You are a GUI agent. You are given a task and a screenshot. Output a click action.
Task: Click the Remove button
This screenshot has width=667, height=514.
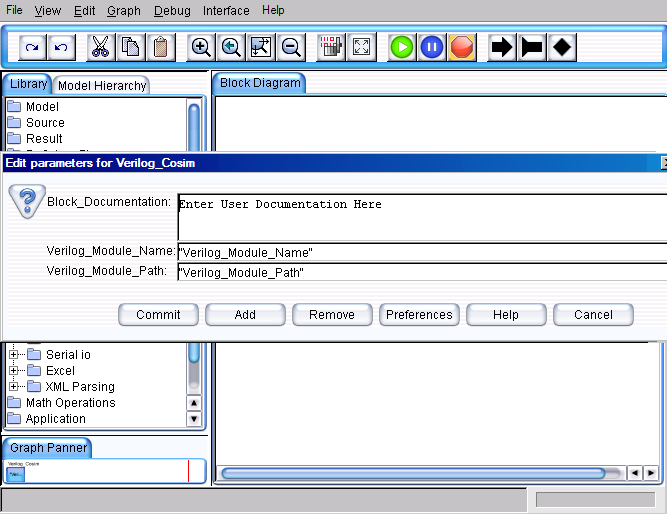point(332,314)
